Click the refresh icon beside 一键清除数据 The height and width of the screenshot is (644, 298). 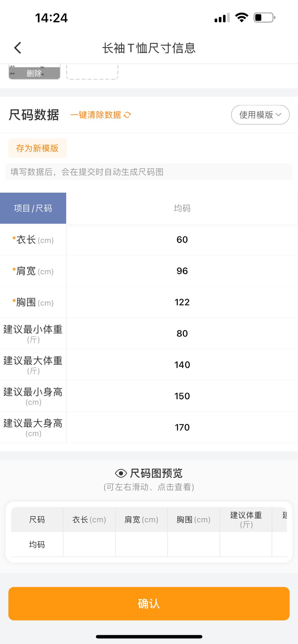[127, 115]
